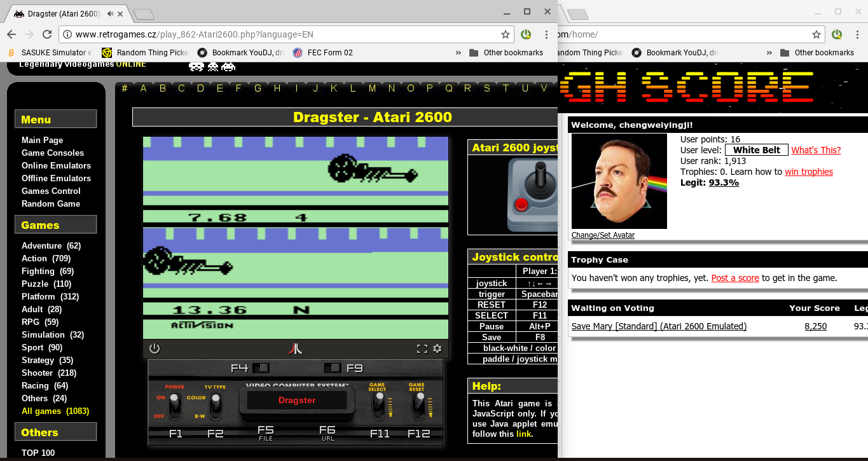Reload the retrogames.cz page
The image size is (868, 461).
pos(47,34)
